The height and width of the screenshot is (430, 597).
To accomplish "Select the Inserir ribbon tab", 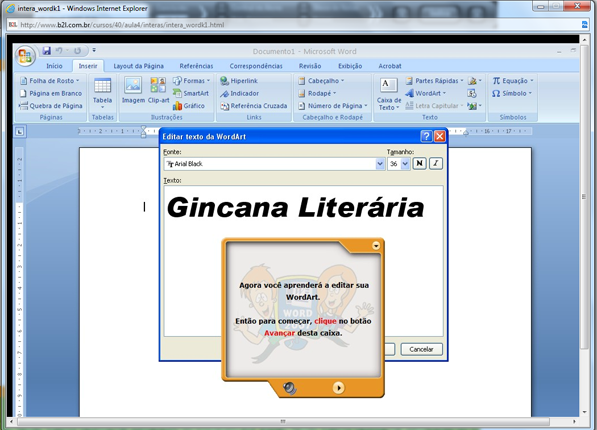I will point(88,66).
